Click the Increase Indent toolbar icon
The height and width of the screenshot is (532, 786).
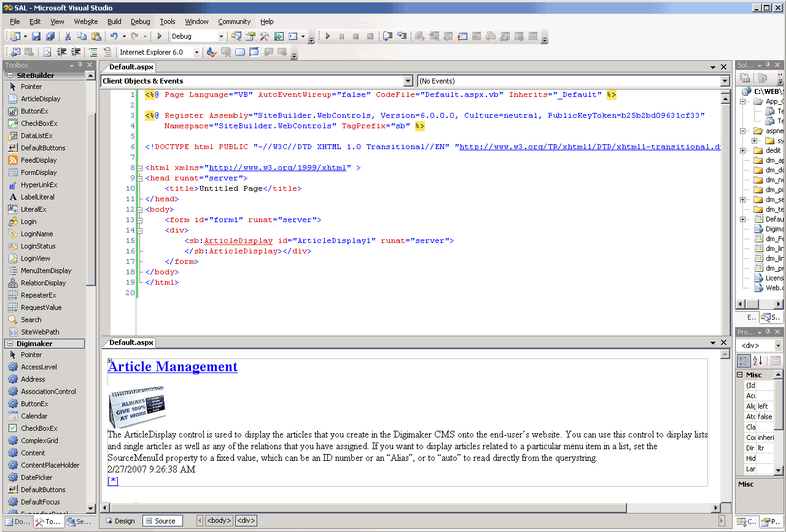click(x=76, y=52)
